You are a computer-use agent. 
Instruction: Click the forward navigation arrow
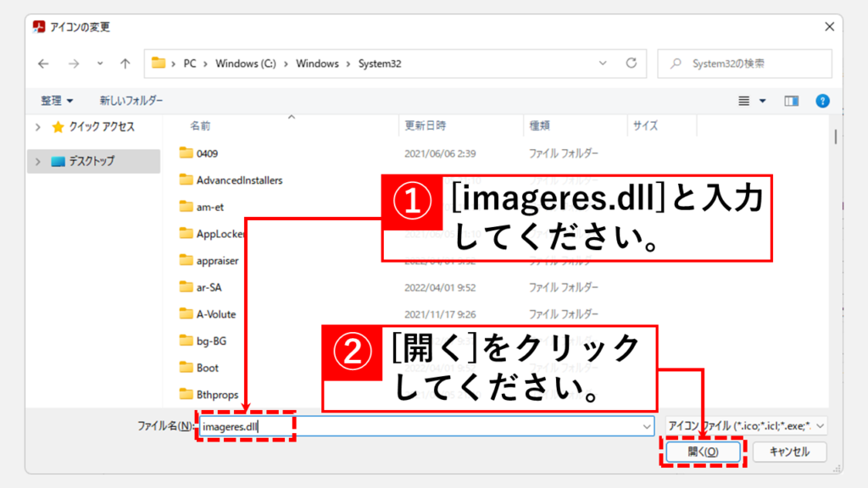click(x=72, y=64)
